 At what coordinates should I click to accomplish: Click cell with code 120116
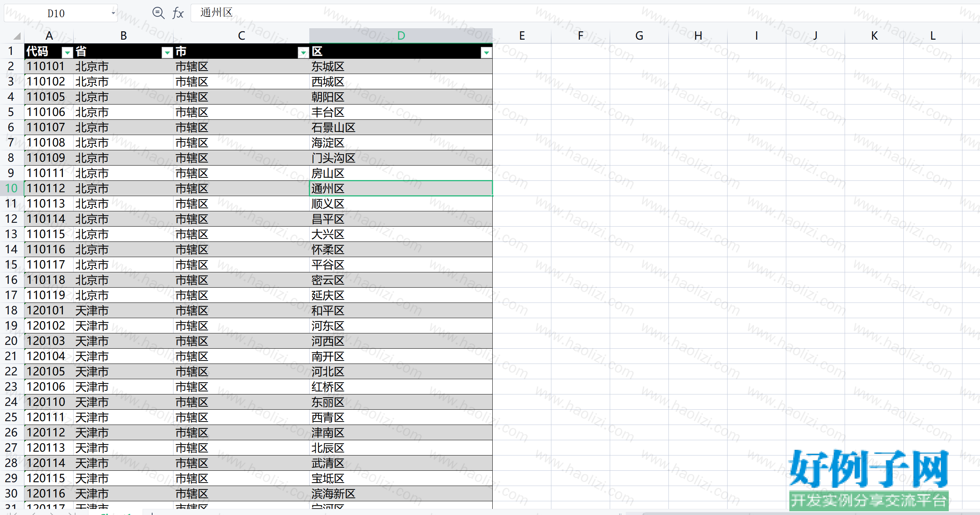(x=49, y=494)
